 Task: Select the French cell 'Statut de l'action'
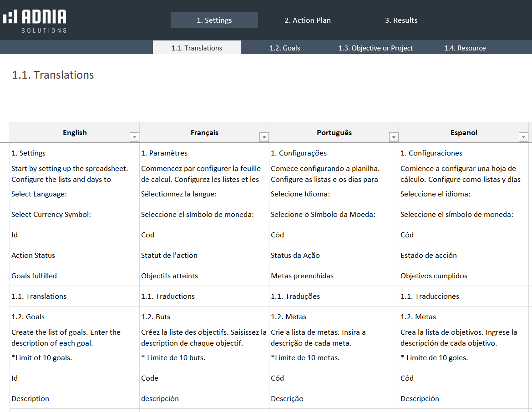169,256
